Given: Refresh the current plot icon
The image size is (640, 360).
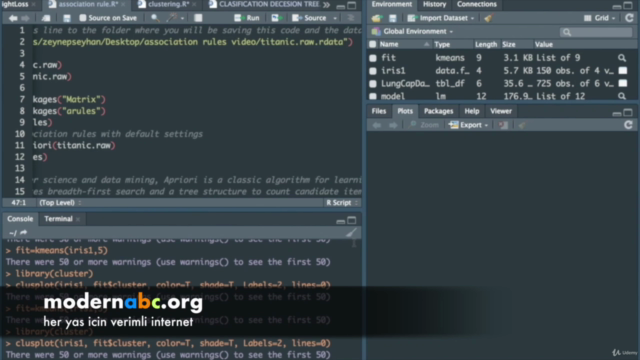Looking at the screenshot, I should tap(629, 125).
